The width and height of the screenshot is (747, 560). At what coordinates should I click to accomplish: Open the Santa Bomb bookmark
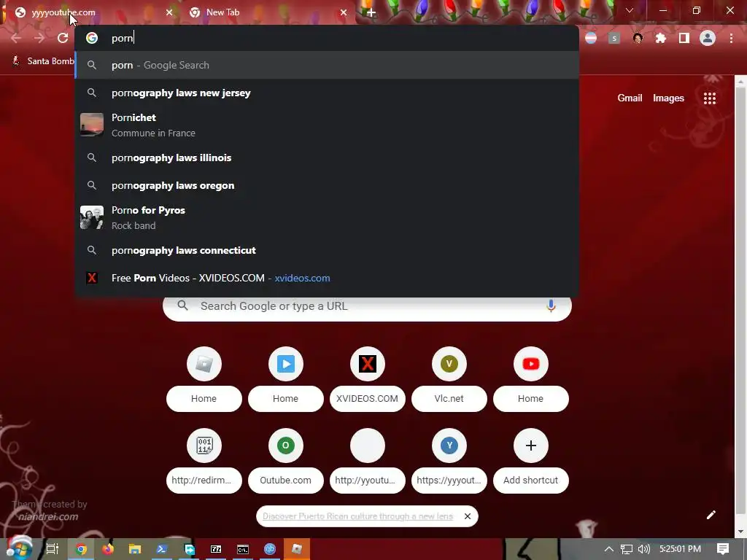(x=43, y=61)
